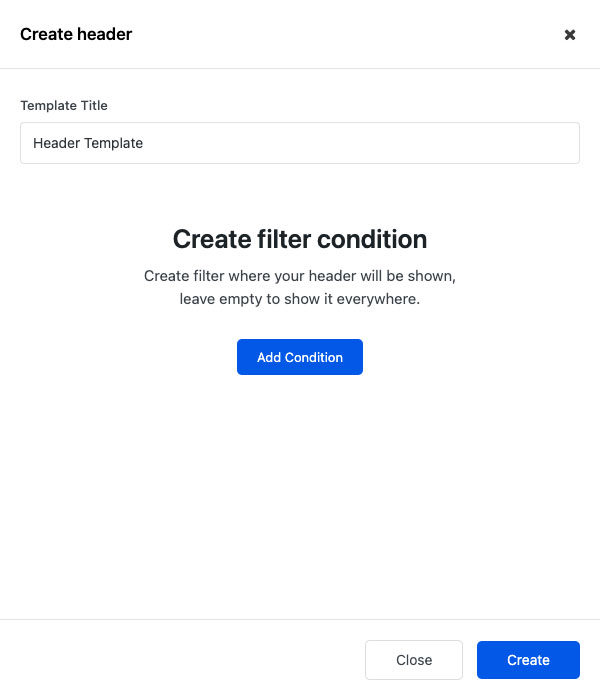The image size is (600, 700).
Task: Select the "Create filter condition" heading
Action: pos(300,239)
